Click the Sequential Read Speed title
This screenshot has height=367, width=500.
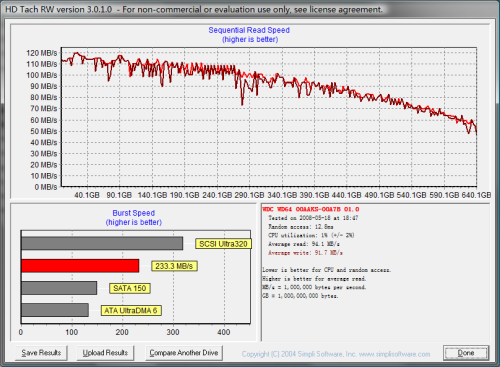(249, 30)
